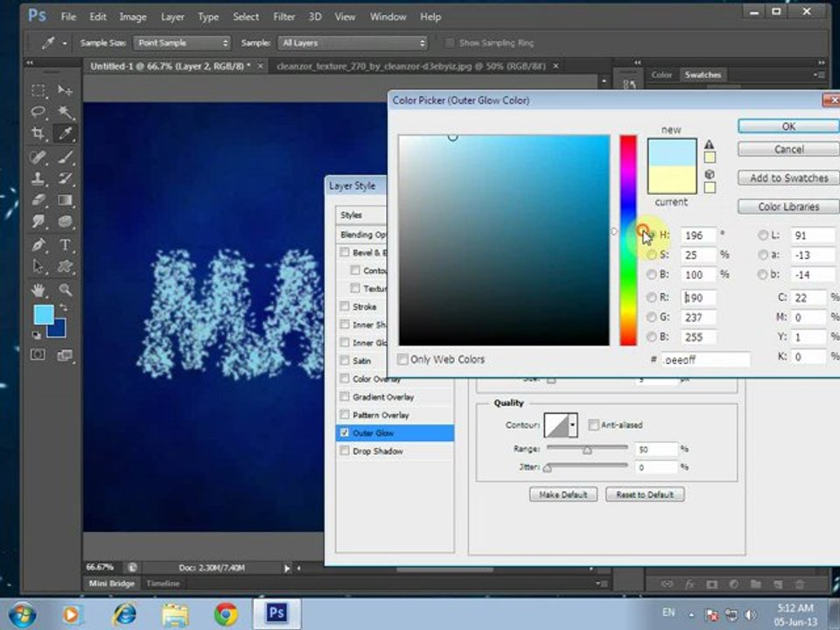
Task: Change screen mode icon in toolbox
Action: click(x=65, y=354)
